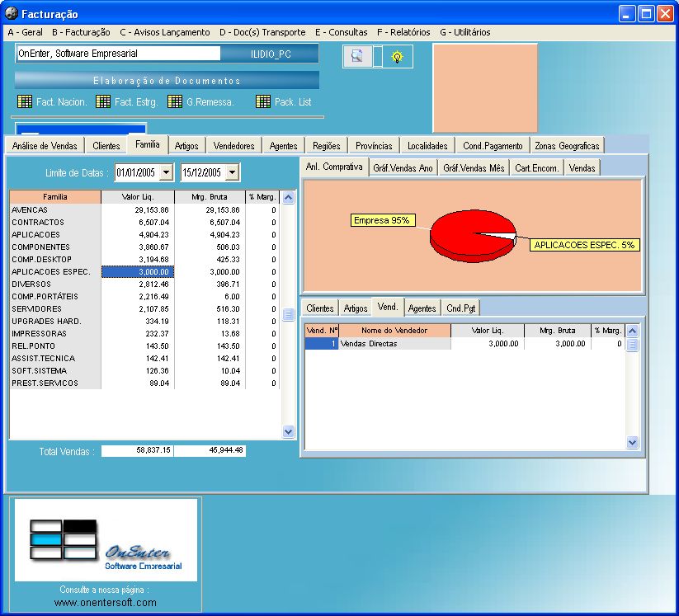
Task: Open the B - Facturação menu
Action: coord(81,32)
